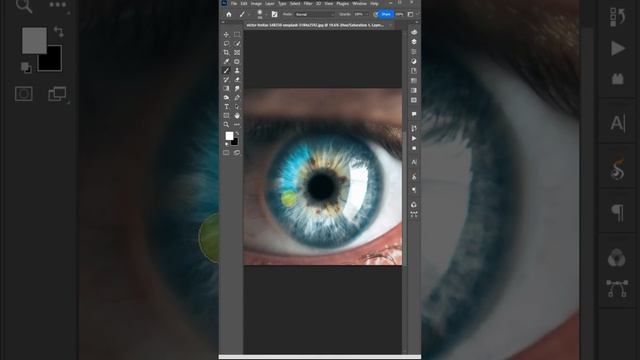
Task: Select the Dodge tool
Action: [x=226, y=98]
